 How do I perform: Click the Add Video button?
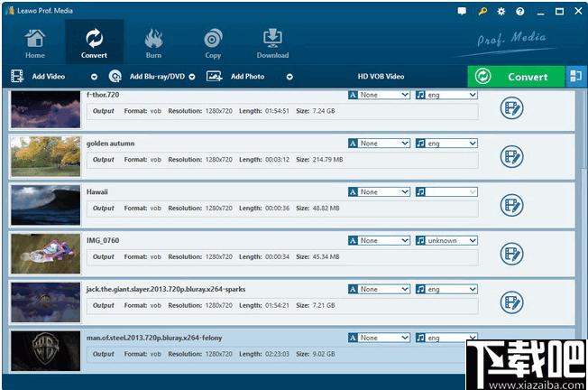[49, 77]
